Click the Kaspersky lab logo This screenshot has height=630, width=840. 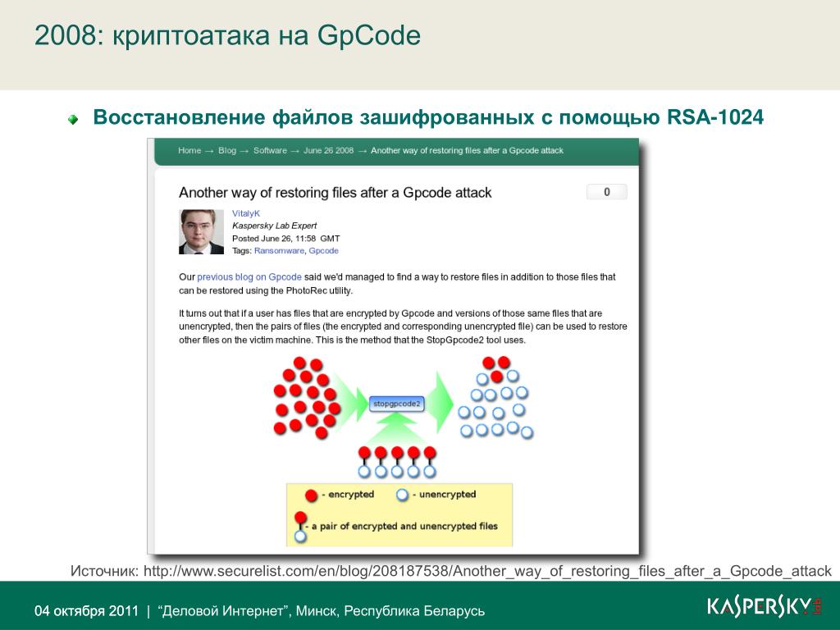click(765, 606)
